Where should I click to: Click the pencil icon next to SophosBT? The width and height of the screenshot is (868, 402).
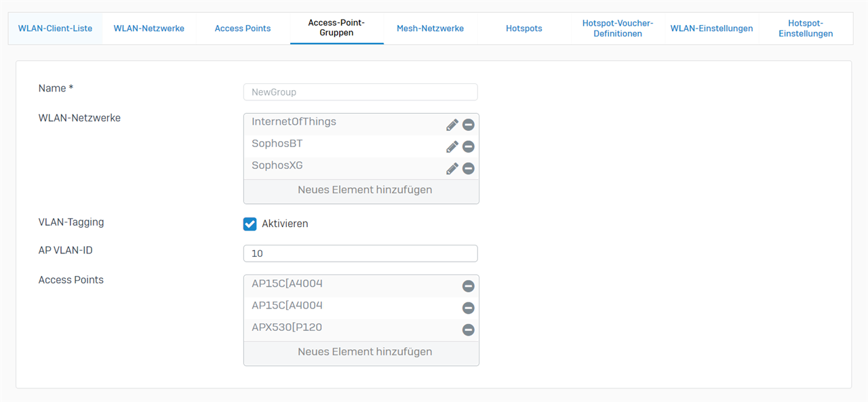[x=452, y=146]
